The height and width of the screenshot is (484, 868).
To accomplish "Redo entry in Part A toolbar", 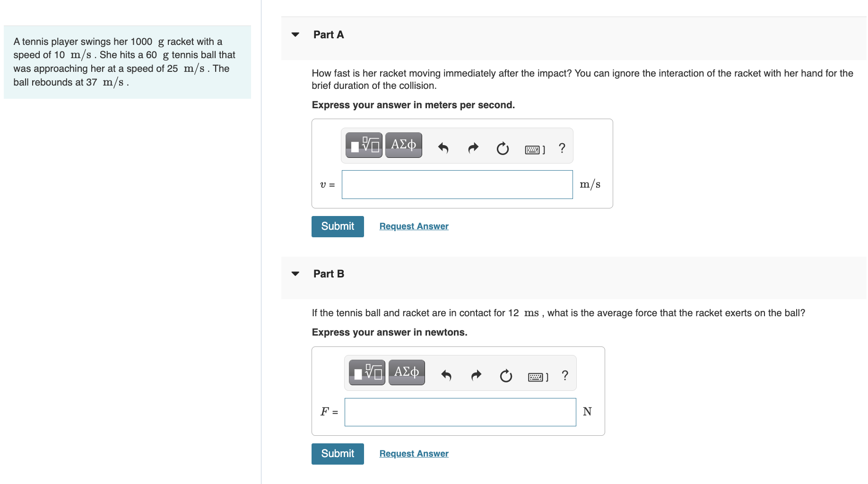I will [x=473, y=148].
